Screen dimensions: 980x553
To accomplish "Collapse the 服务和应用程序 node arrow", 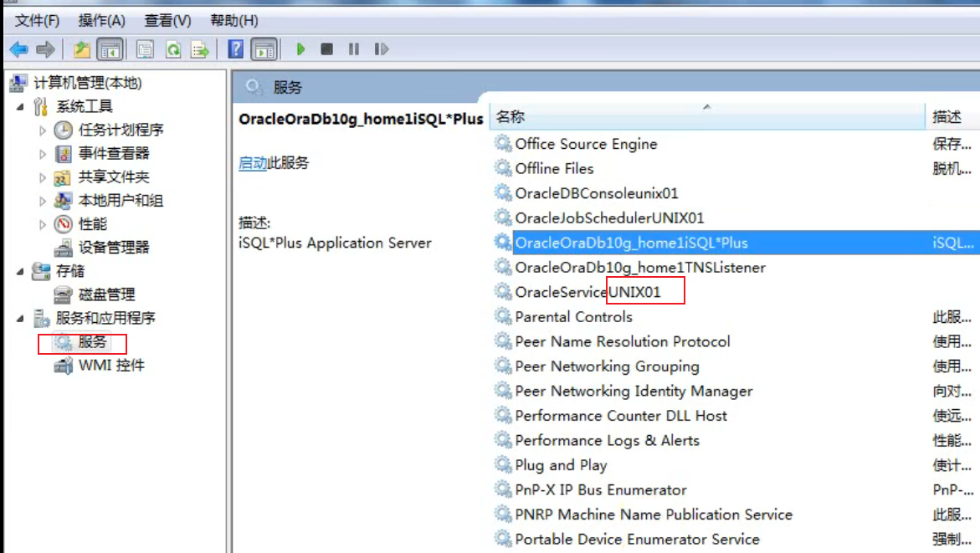I will tap(20, 319).
